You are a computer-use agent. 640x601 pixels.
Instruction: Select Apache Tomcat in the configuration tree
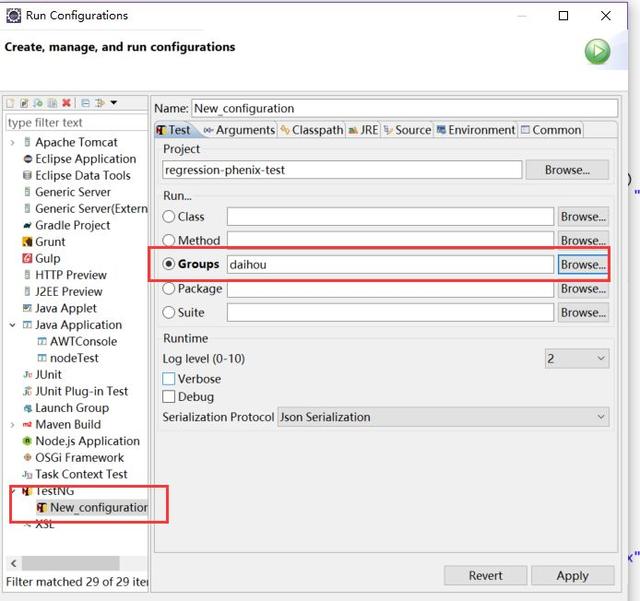[x=76, y=142]
